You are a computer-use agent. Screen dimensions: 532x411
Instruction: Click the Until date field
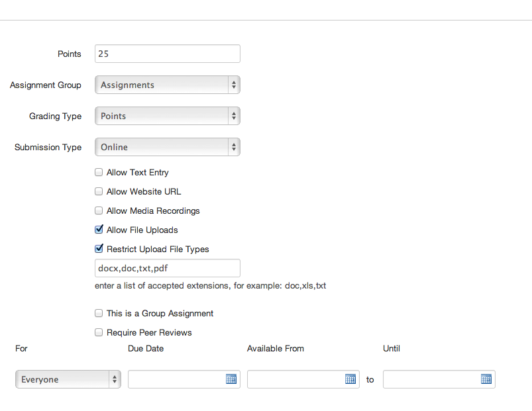tap(432, 379)
